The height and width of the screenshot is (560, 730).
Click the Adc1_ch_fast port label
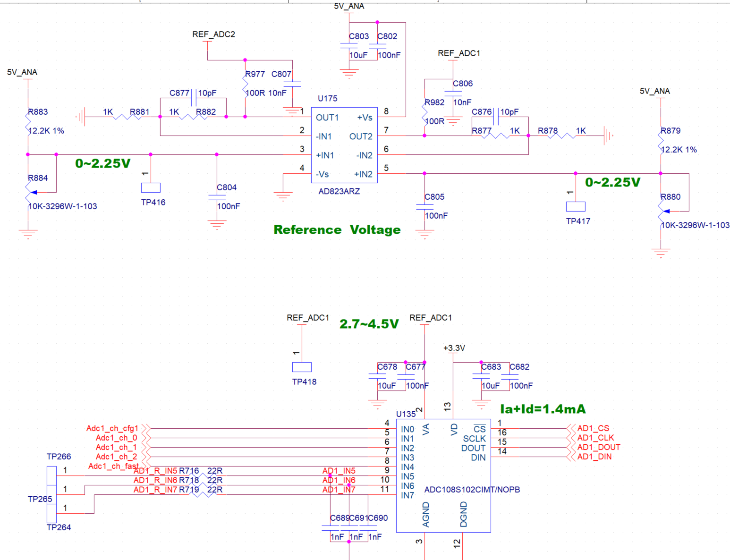(113, 466)
